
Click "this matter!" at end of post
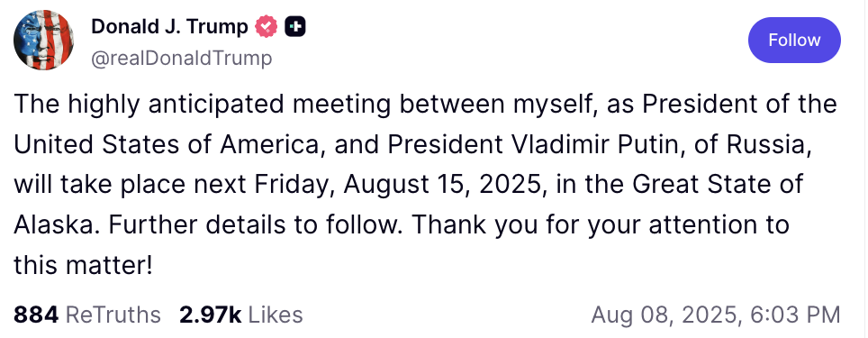tap(83, 265)
